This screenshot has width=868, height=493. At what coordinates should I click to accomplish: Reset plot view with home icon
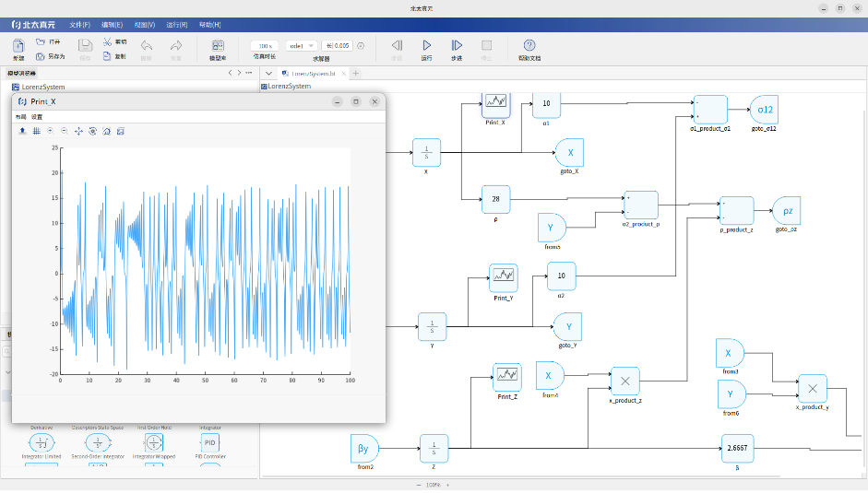click(107, 131)
